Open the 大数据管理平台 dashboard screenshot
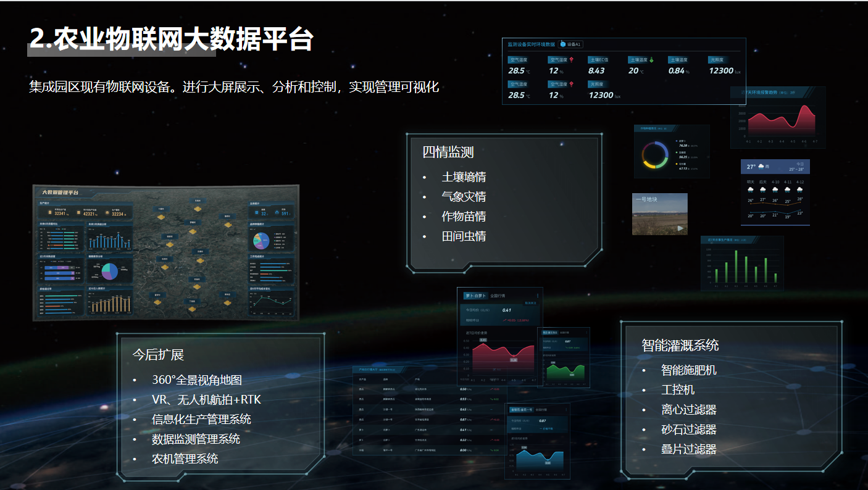This screenshot has width=868, height=490. pyautogui.click(x=165, y=252)
